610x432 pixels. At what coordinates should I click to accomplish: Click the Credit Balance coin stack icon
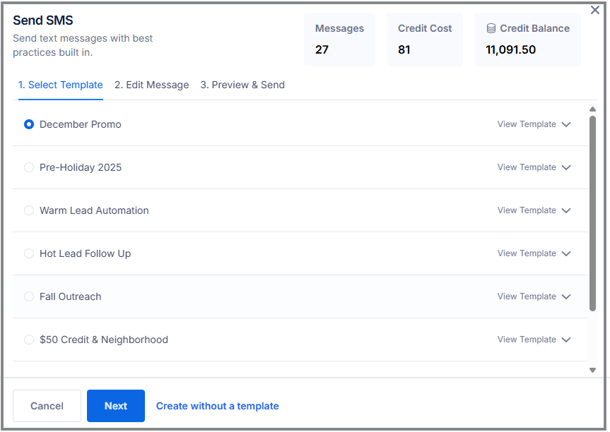click(491, 29)
